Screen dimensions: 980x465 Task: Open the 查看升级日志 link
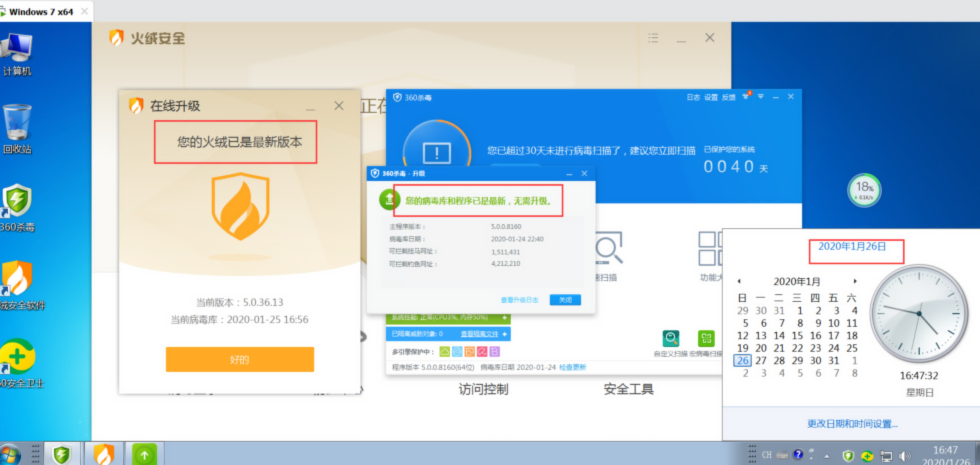pos(519,300)
